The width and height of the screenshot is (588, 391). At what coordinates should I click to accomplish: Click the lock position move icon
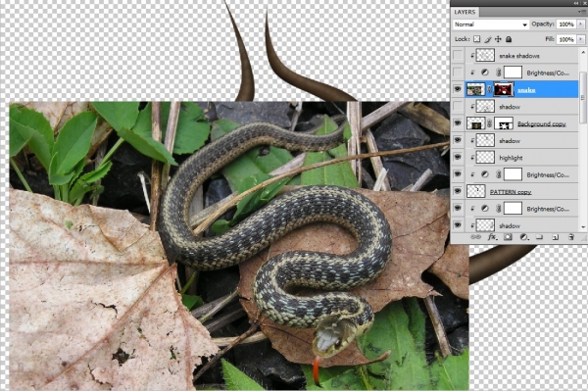[x=498, y=39]
